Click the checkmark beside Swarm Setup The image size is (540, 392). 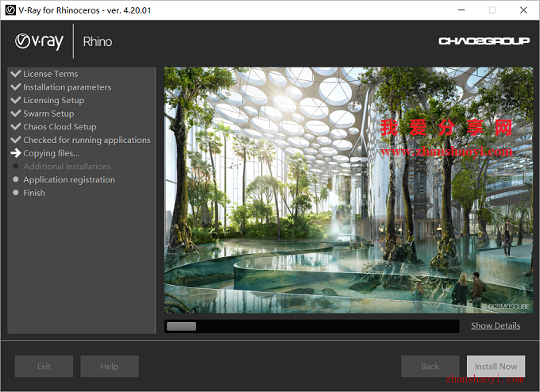point(16,113)
